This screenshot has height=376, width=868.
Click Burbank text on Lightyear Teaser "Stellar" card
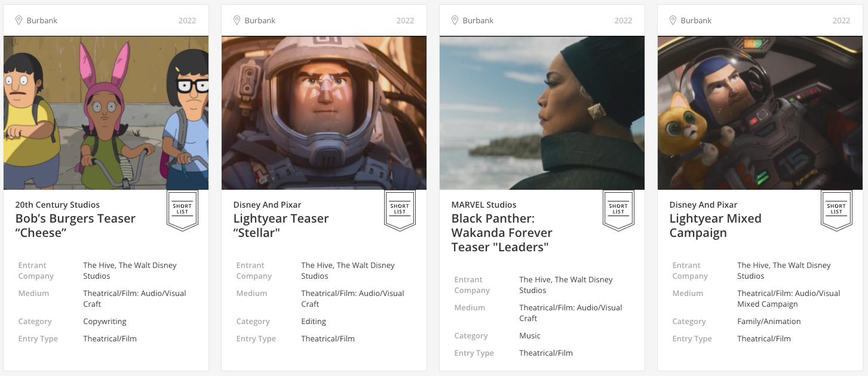coord(260,20)
